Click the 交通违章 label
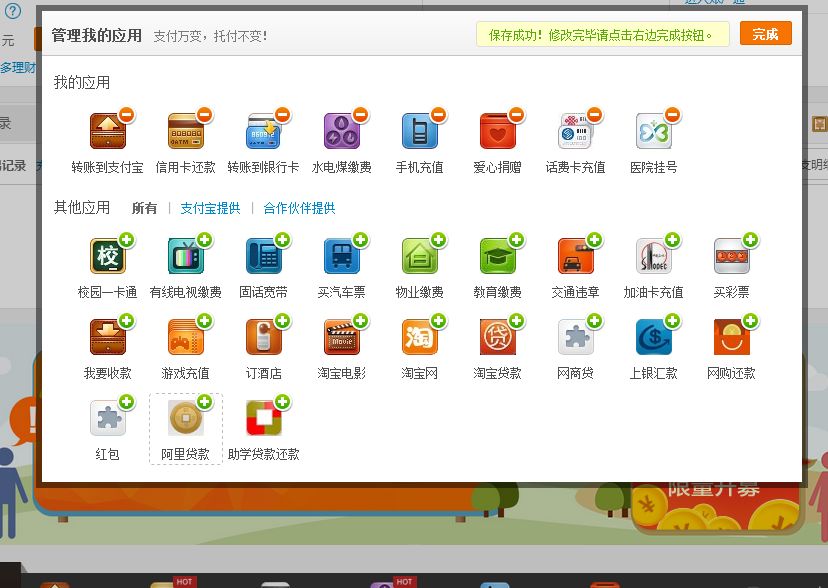The height and width of the screenshot is (588, 828). (x=576, y=292)
